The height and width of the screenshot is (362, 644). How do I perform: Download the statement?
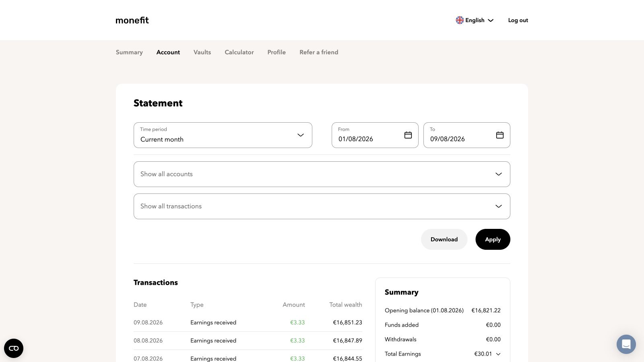click(444, 239)
